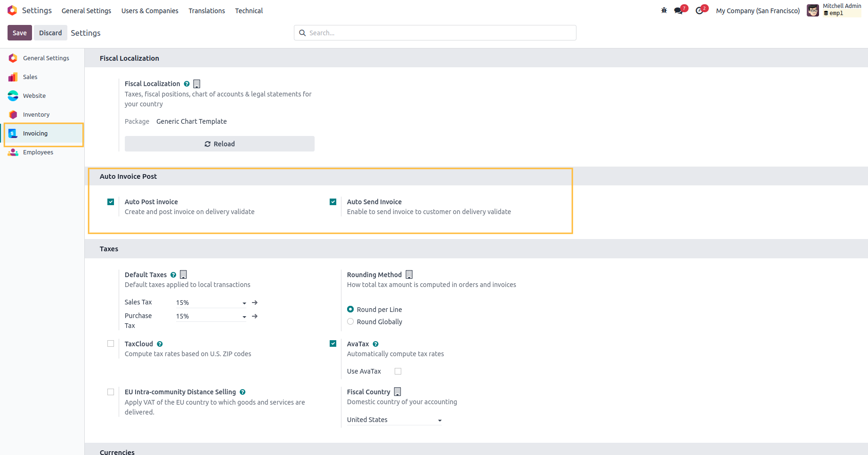Click help icon beside AvaTax

pos(375,344)
